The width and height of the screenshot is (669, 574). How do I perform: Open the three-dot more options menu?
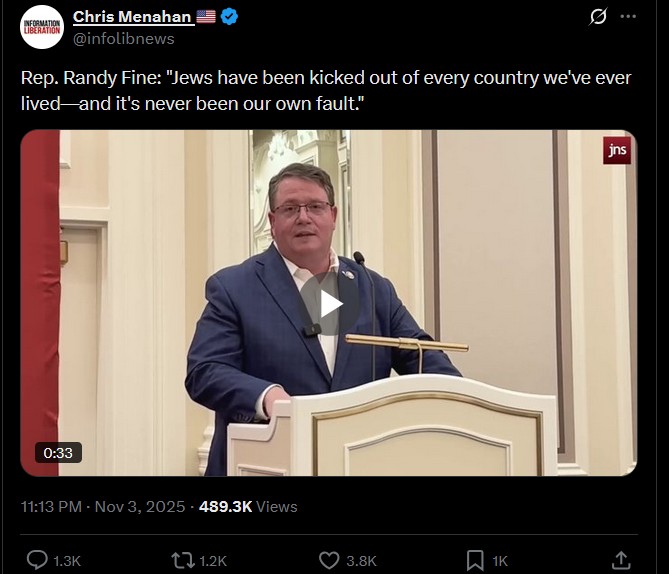coord(628,16)
